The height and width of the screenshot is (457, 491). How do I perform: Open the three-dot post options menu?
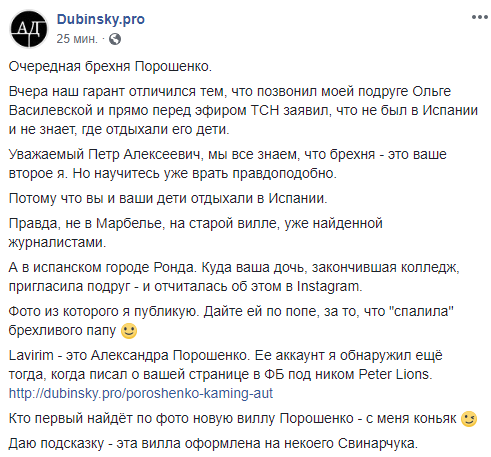[480, 17]
